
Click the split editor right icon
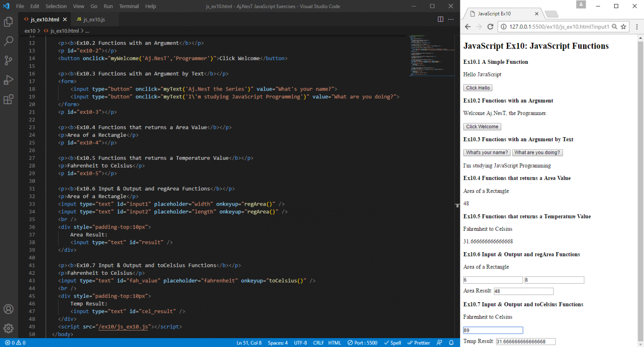(440, 19)
